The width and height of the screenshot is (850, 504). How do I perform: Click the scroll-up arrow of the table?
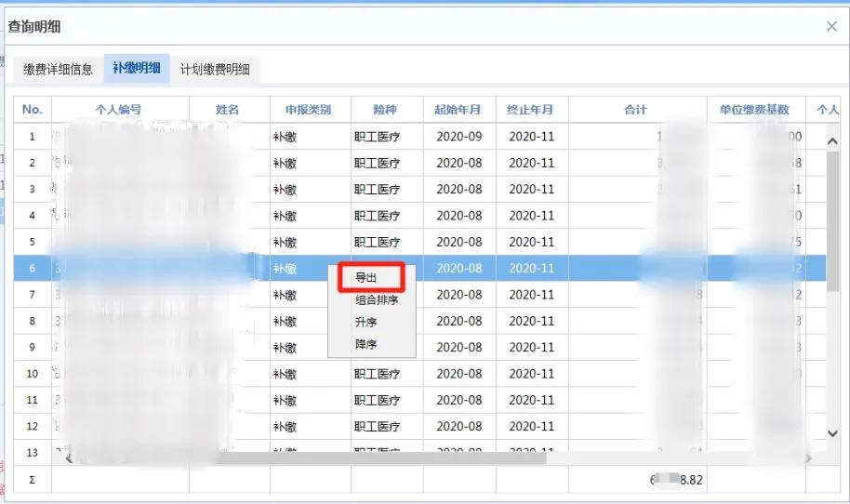click(x=832, y=141)
